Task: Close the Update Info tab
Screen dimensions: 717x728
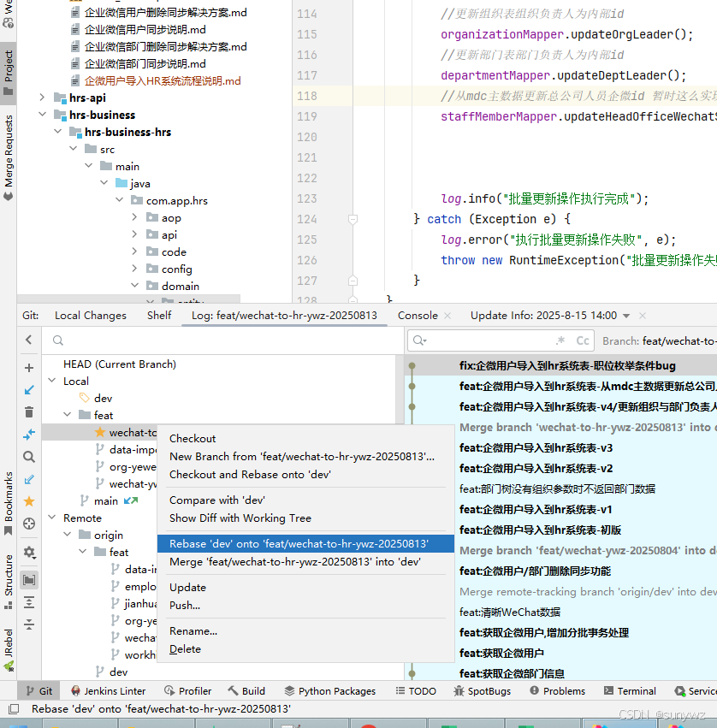Action: point(643,316)
